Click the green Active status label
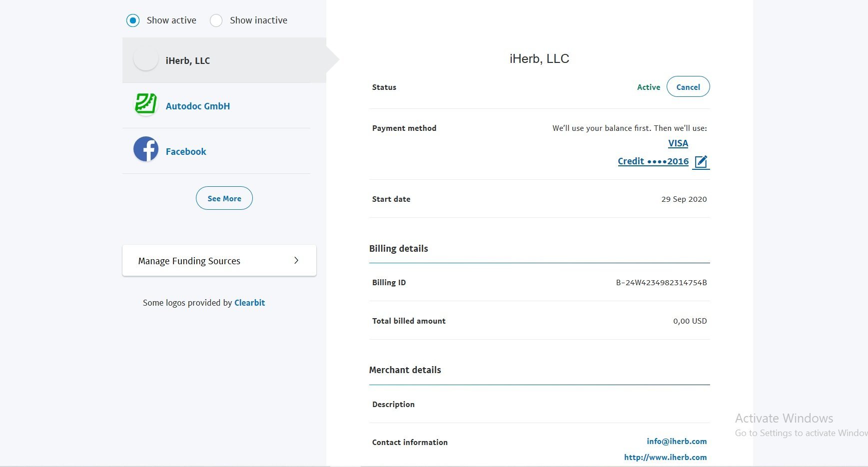 (648, 87)
